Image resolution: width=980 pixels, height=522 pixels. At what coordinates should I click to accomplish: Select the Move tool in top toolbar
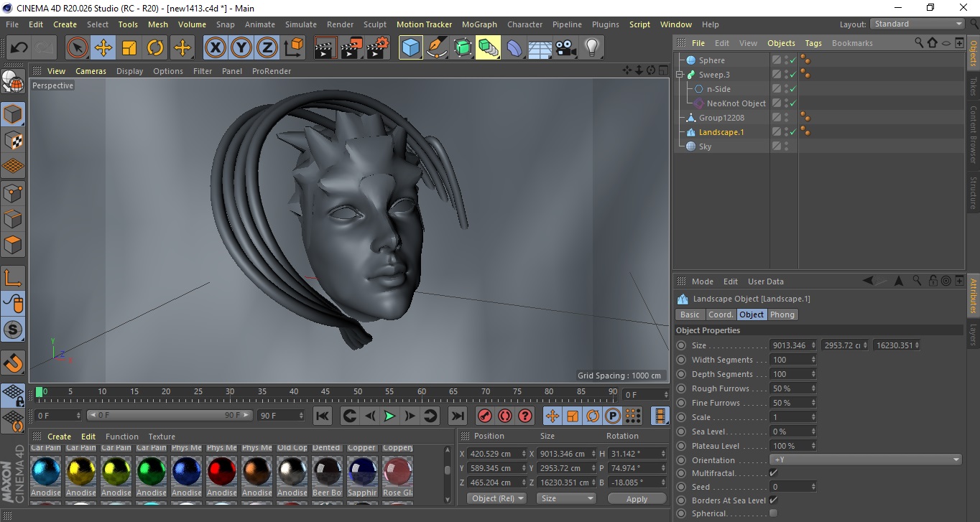[103, 48]
